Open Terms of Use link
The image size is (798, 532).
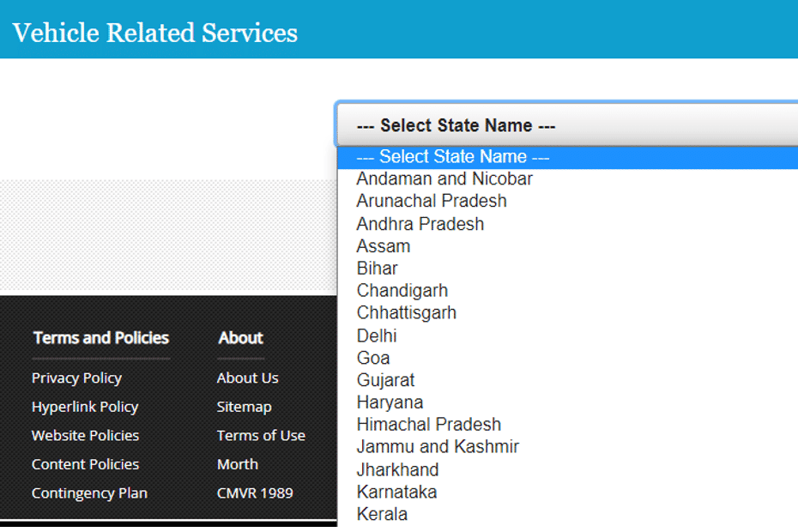pos(261,436)
